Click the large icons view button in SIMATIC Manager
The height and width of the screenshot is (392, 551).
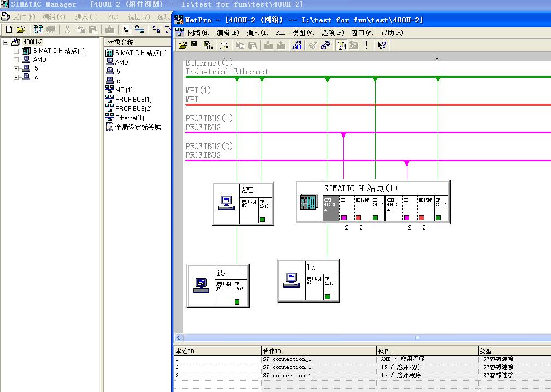(x=156, y=29)
